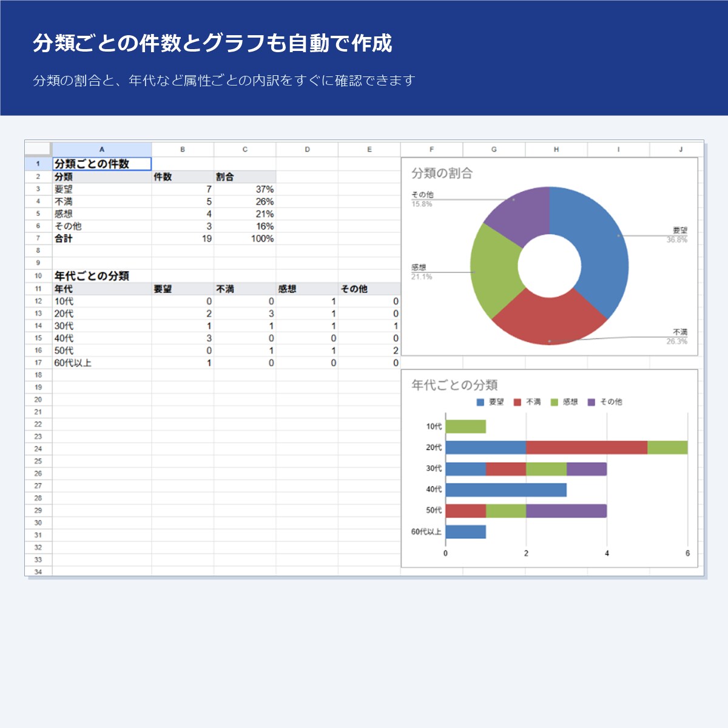Viewport: 728px width, 728px height.
Task: Select the '要望' cell in row 3
Action: tap(102, 189)
